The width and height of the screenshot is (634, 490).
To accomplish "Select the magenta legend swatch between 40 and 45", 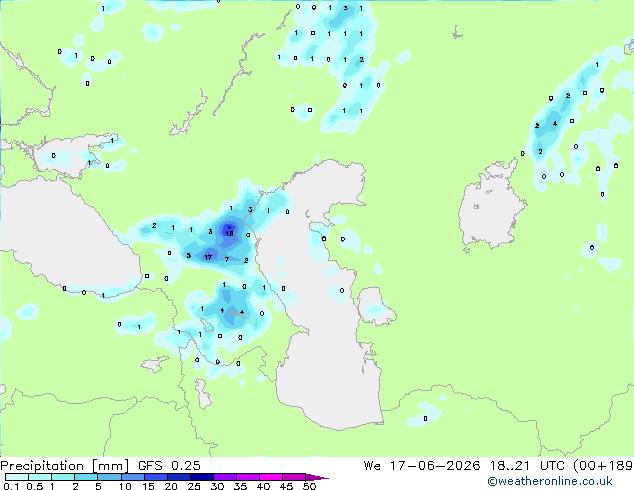I will click(271, 477).
